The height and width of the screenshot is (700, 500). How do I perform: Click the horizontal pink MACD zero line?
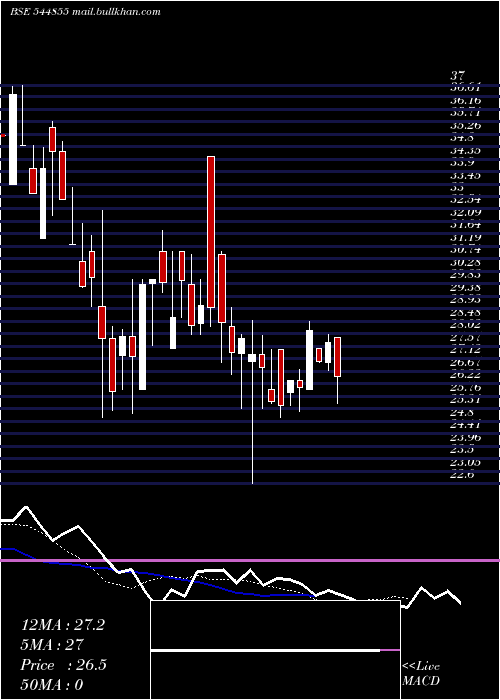(250, 560)
